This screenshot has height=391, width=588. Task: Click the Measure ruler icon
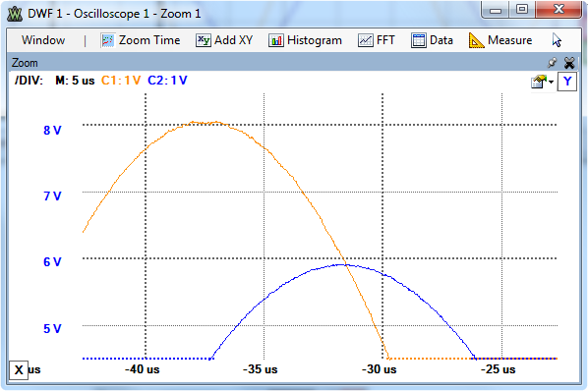click(476, 40)
